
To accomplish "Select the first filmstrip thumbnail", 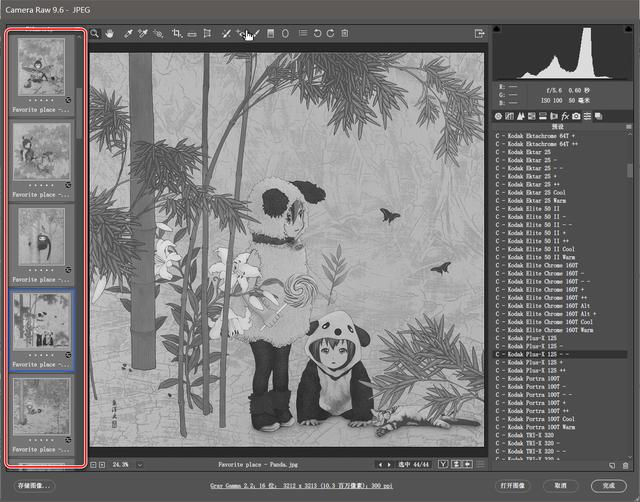I will point(42,72).
